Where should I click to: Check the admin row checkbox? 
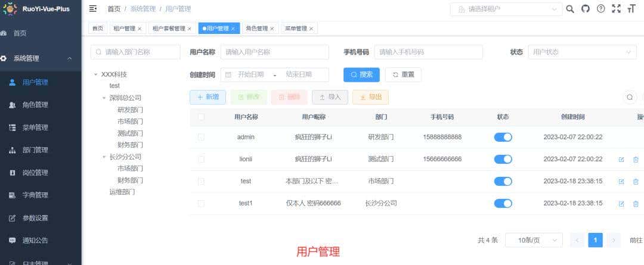point(201,137)
